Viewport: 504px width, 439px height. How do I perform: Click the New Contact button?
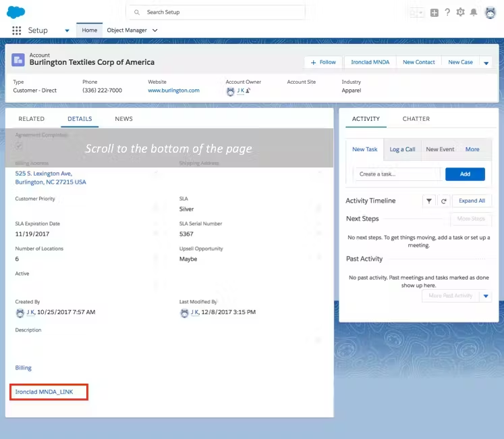(x=418, y=62)
